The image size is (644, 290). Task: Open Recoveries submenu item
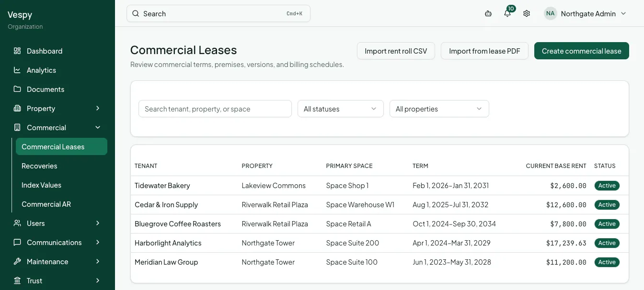[x=61, y=166]
